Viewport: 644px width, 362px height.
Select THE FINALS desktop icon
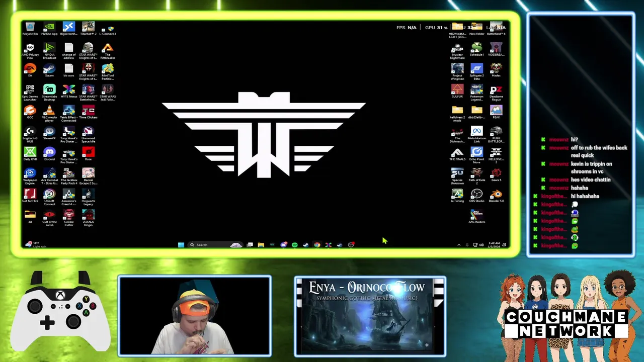[457, 154]
